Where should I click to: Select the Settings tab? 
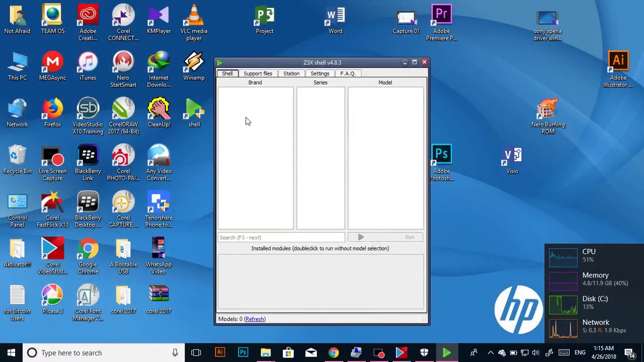tap(319, 73)
